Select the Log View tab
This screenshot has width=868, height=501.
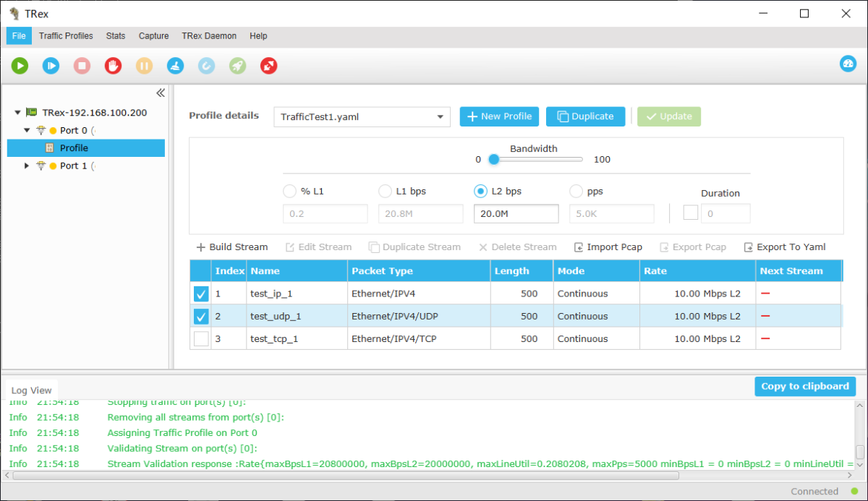[x=32, y=390]
